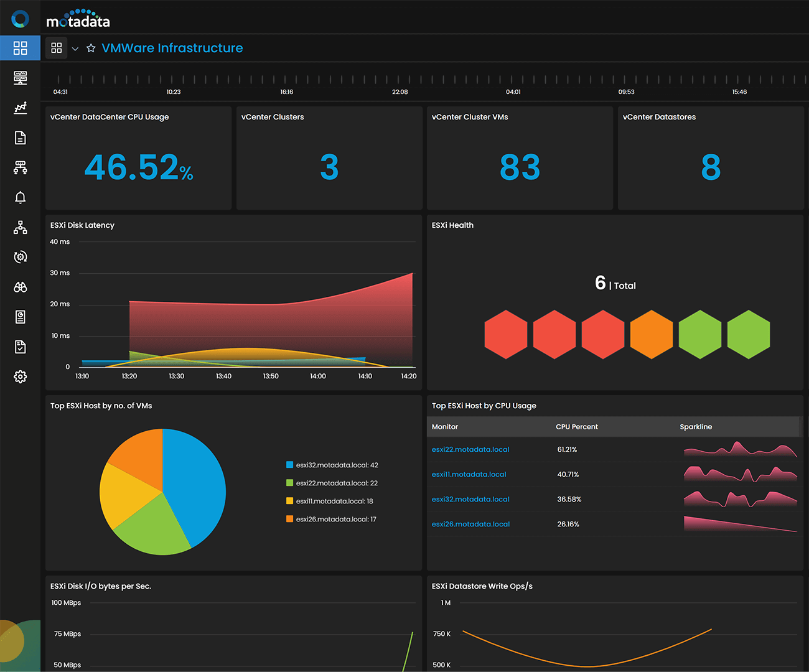Open the network topology icon in sidebar

(20, 227)
